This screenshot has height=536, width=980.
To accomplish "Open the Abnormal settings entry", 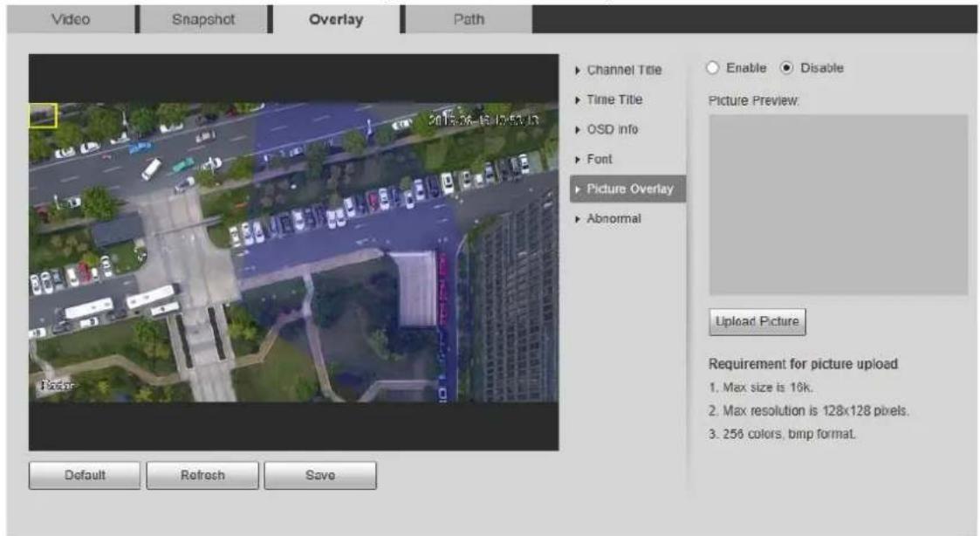I will [x=613, y=219].
